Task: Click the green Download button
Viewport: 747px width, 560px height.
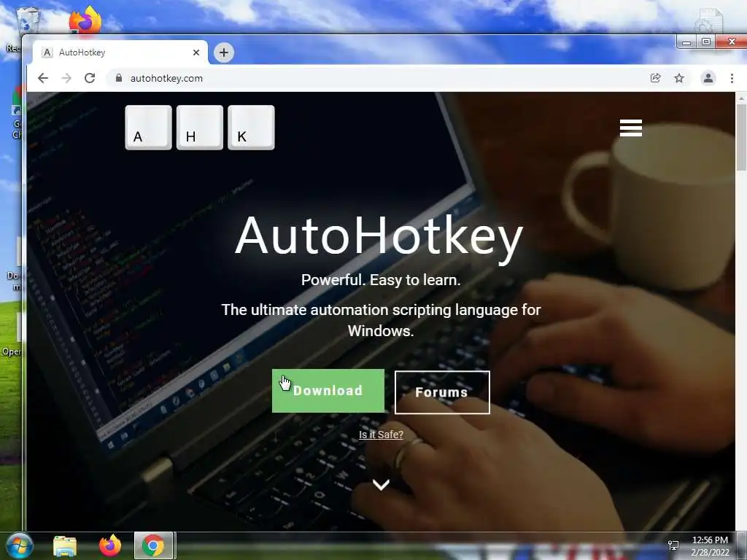Action: pos(328,391)
